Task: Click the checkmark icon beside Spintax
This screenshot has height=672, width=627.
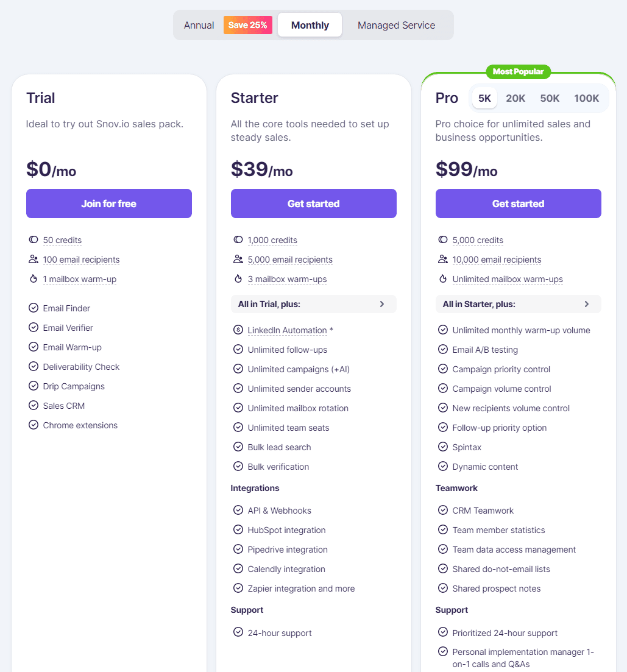Action: [442, 447]
